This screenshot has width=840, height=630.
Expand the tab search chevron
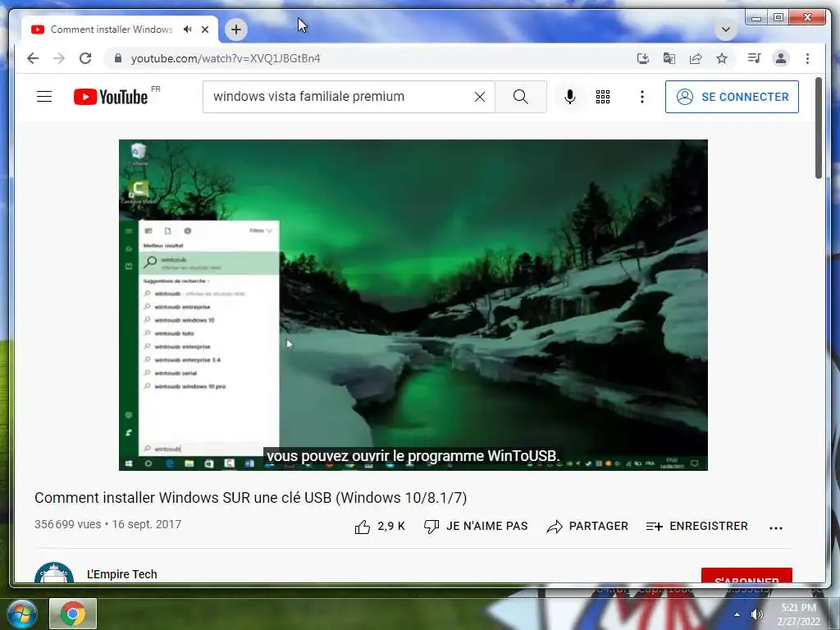coord(726,30)
